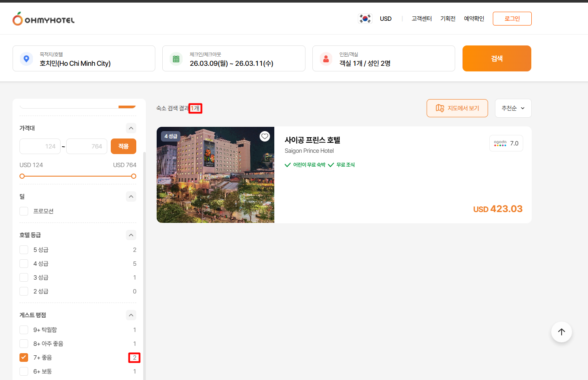Click the Korean flag language icon
Image resolution: width=588 pixels, height=380 pixels.
(365, 19)
